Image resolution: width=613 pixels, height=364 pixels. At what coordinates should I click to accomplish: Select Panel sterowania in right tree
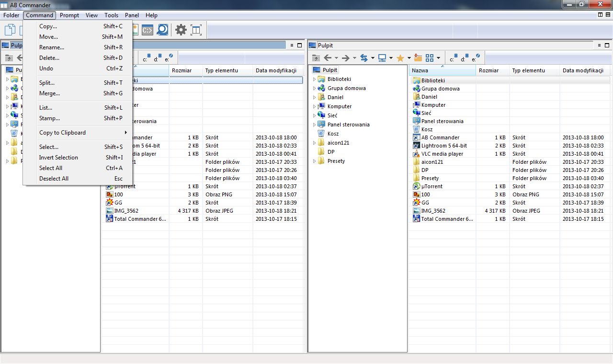click(349, 125)
